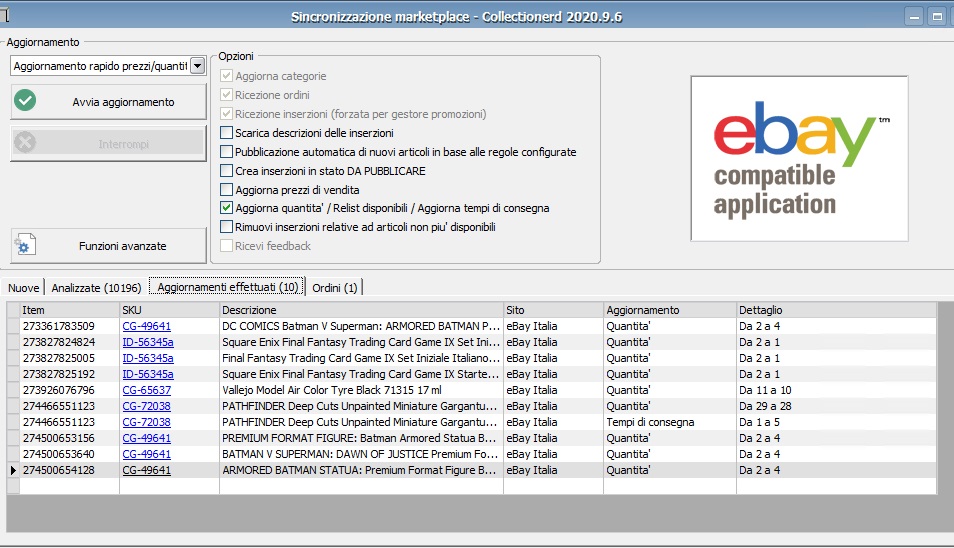
Task: Switch to the Analizzate (10196) tab
Action: click(x=96, y=288)
